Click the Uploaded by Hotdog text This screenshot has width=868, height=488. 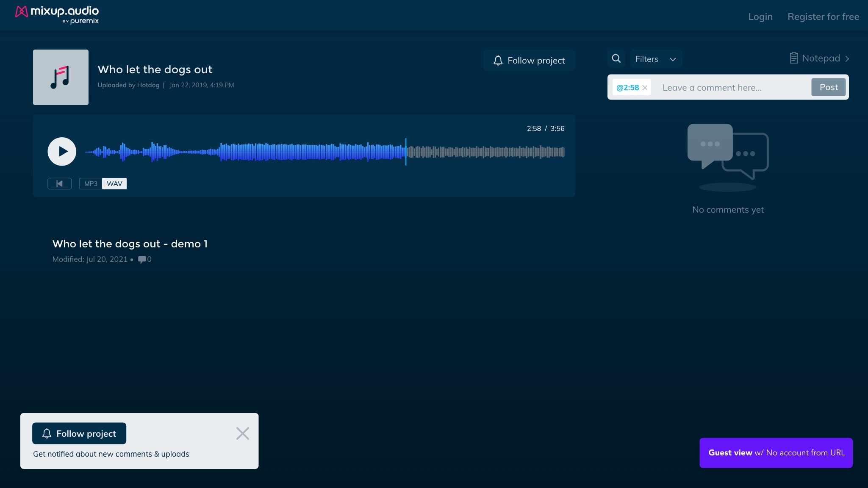[128, 85]
